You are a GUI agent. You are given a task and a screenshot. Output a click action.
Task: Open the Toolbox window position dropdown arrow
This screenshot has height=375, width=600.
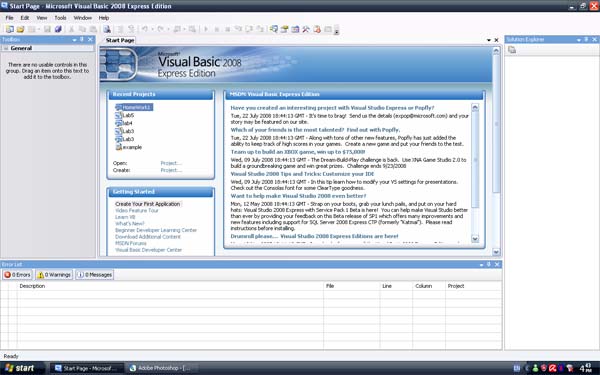tap(74, 40)
